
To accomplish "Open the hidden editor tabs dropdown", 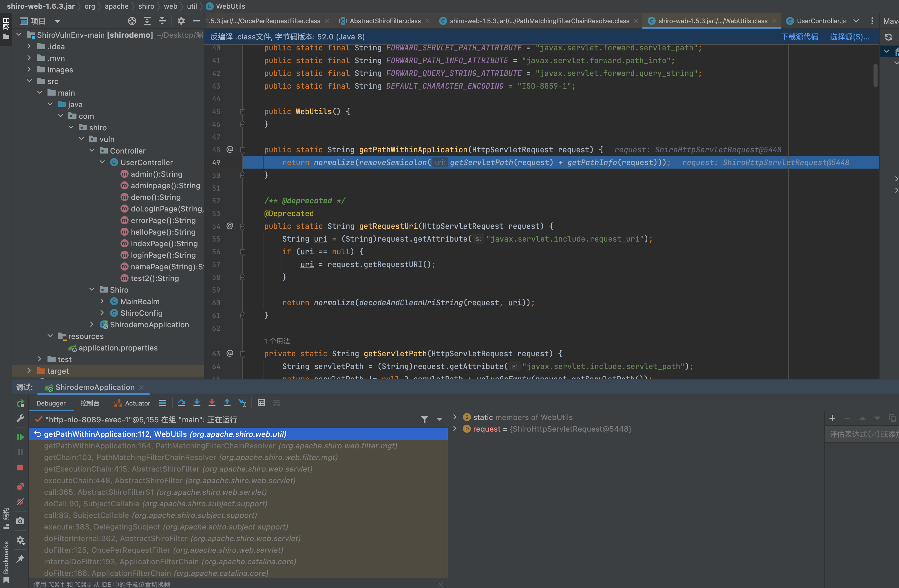I will tap(856, 21).
